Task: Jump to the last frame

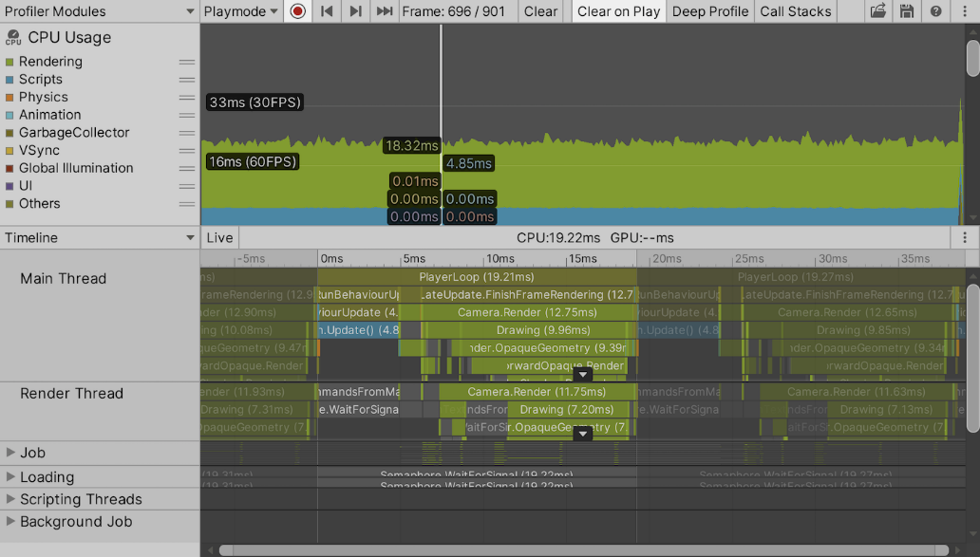Action: [385, 11]
